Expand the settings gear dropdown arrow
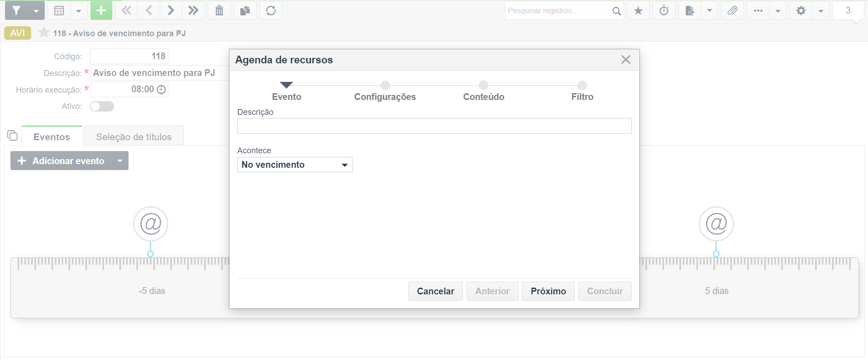868x360 pixels. pos(820,10)
